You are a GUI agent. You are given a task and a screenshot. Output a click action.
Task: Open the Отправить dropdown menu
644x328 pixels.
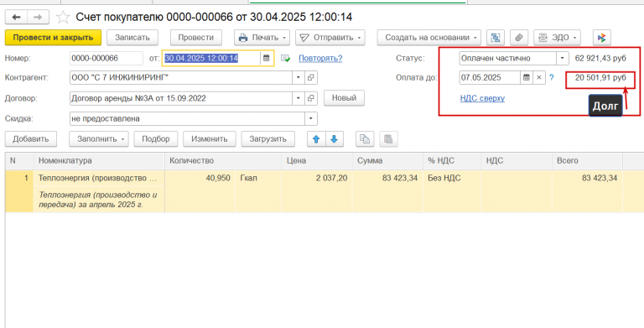330,38
